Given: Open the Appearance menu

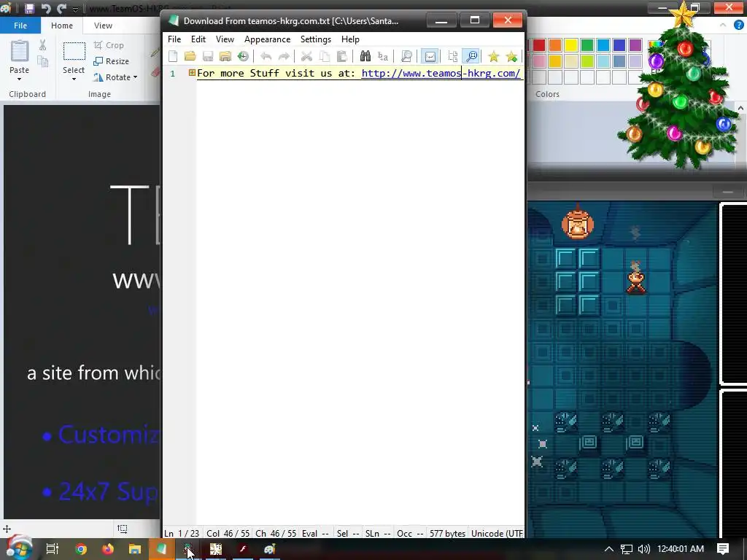Looking at the screenshot, I should 267,39.
